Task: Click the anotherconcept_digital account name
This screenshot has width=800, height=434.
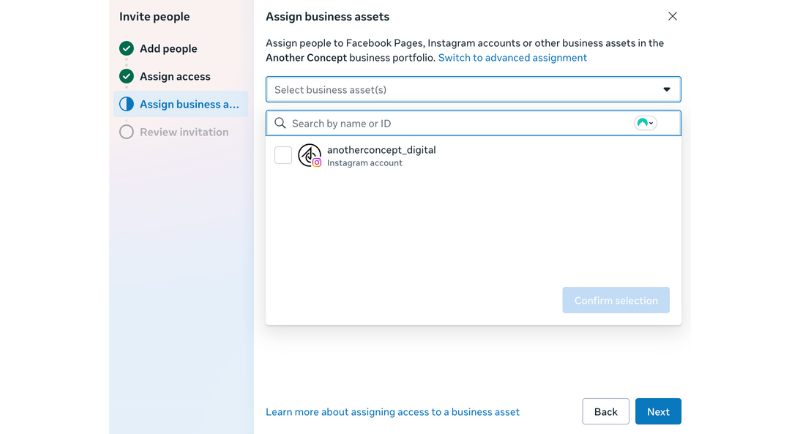Action: point(382,150)
